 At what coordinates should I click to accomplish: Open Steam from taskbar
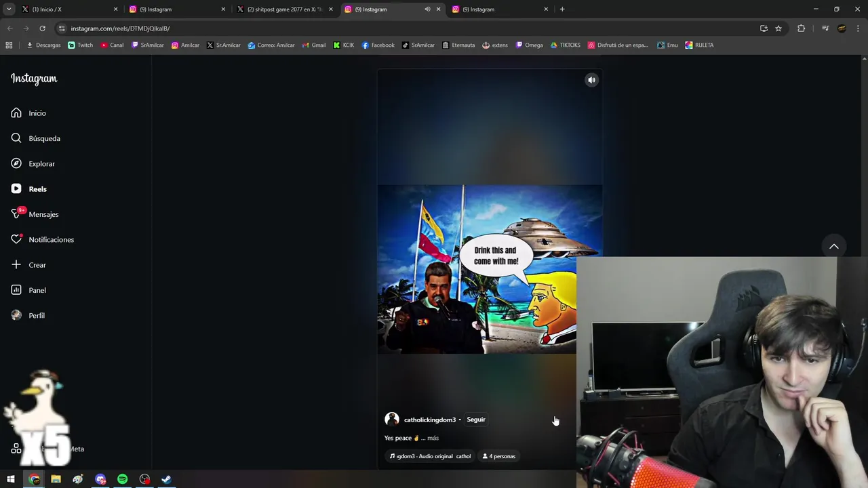coord(166,479)
